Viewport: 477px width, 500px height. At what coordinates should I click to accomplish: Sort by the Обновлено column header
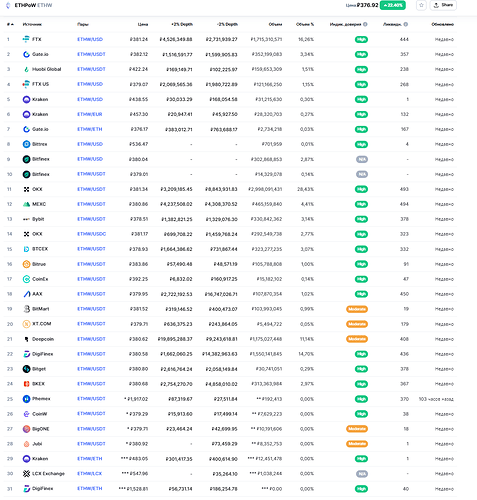tap(442, 24)
